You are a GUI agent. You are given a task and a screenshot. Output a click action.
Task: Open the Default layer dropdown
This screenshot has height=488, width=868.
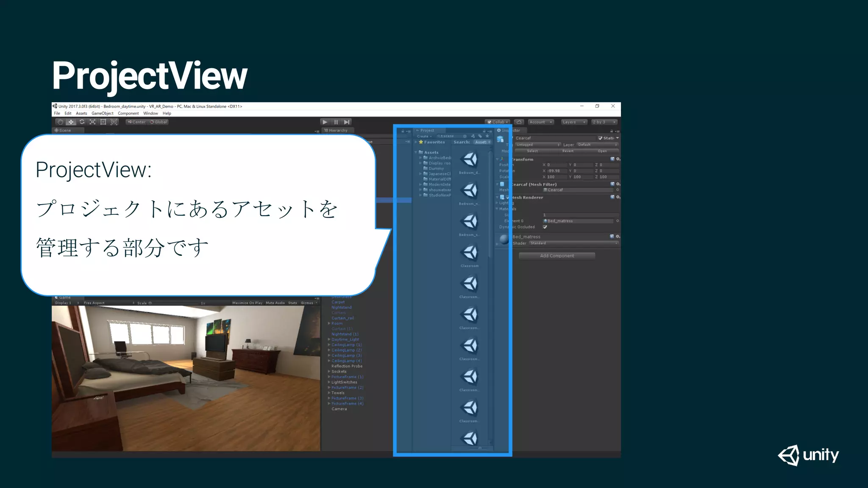pyautogui.click(x=598, y=145)
